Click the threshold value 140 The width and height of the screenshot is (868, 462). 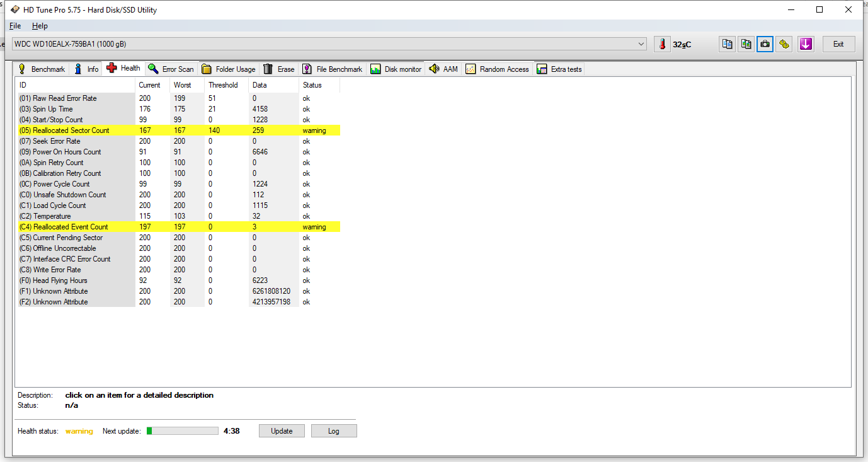[x=215, y=130]
